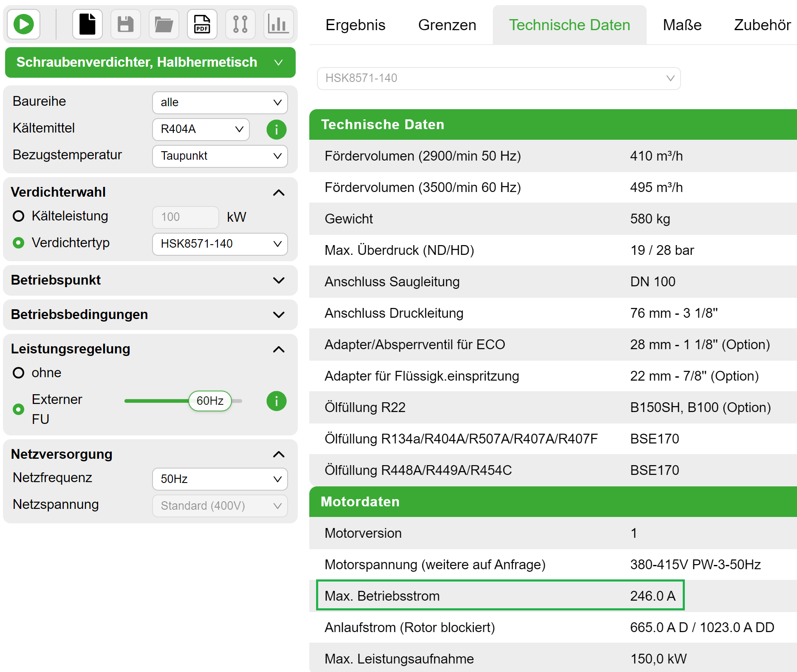This screenshot has width=797, height=672.
Task: Open the Kältemittel R404A dropdown
Action: 201,130
